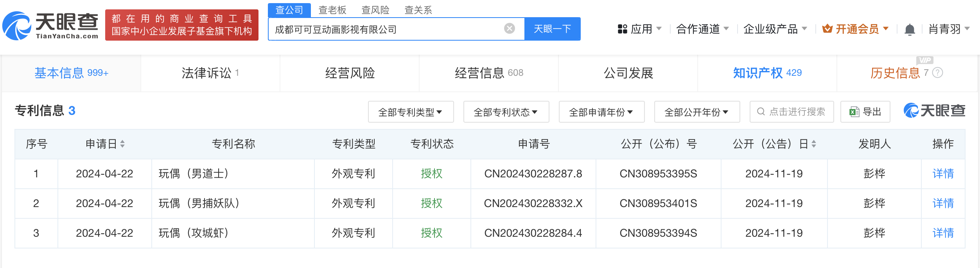This screenshot has height=268, width=980.
Task: Focus the 点击进行搜索 patent search field
Action: [792, 112]
